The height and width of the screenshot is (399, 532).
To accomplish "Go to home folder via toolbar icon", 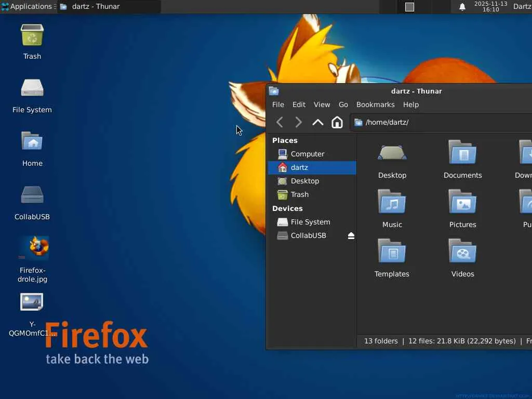I will tap(337, 122).
